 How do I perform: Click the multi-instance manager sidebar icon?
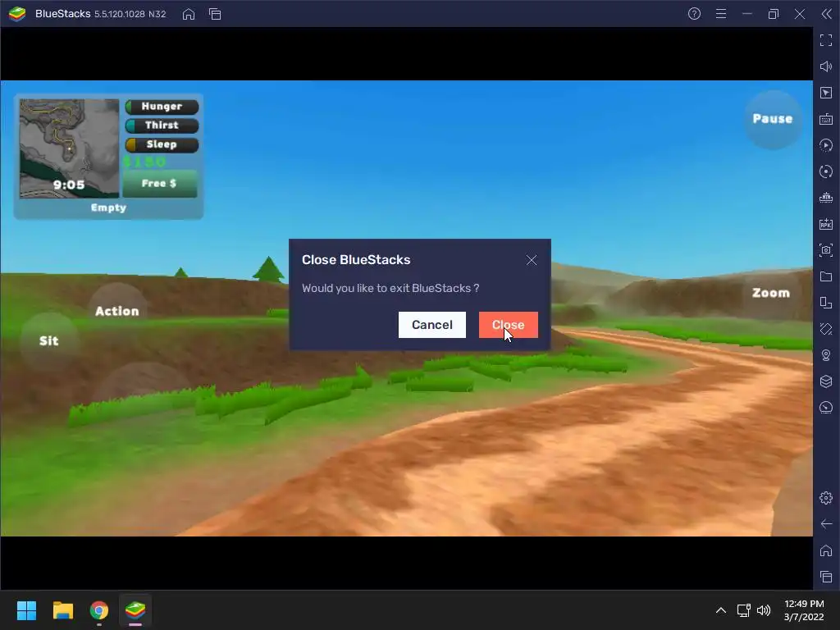point(826,303)
